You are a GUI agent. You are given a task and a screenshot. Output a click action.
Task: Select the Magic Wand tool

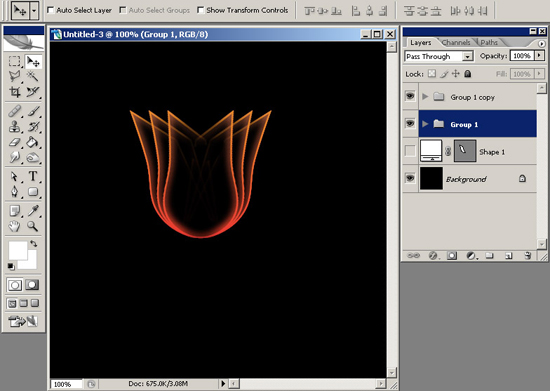click(x=33, y=76)
